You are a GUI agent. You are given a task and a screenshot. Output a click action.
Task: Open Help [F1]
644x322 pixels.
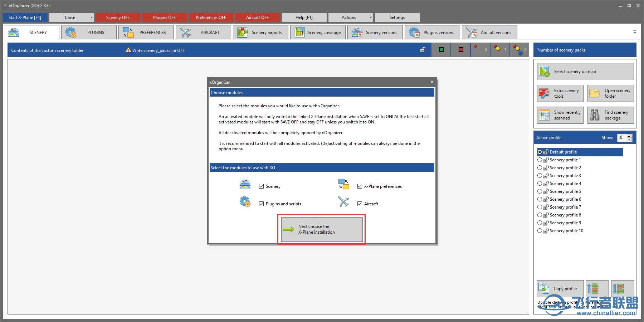[304, 17]
